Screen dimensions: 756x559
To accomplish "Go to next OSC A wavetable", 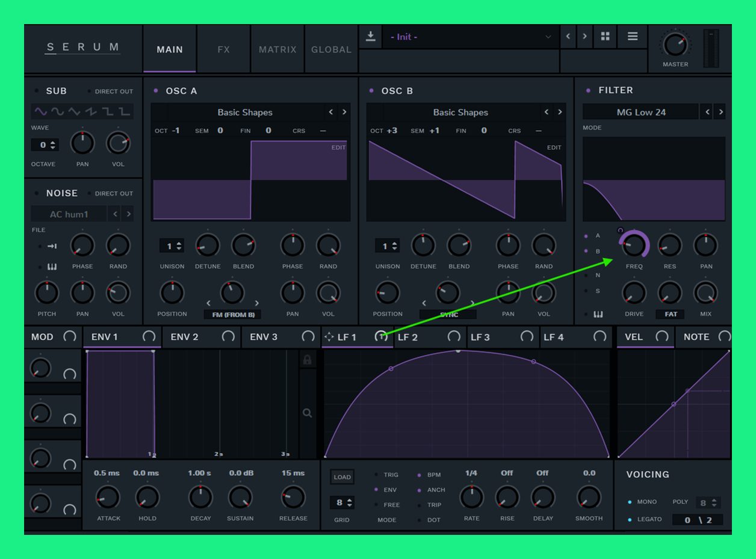I will (x=344, y=112).
